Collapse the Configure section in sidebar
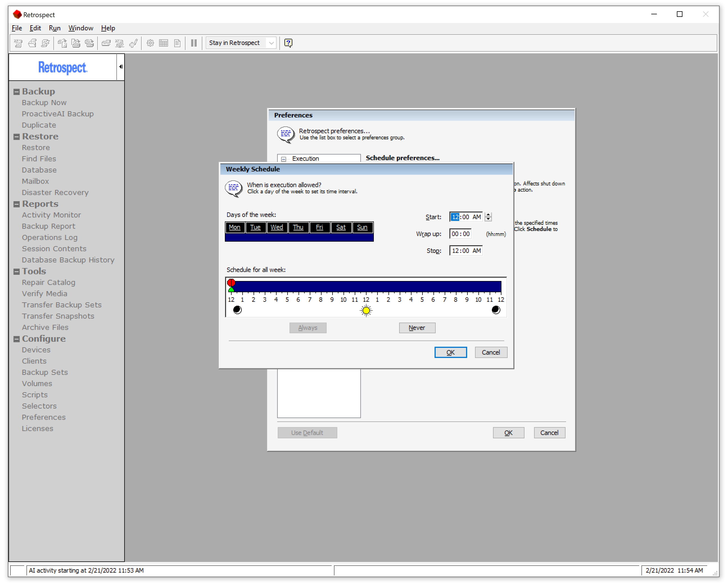This screenshot has width=728, height=585. click(x=16, y=339)
